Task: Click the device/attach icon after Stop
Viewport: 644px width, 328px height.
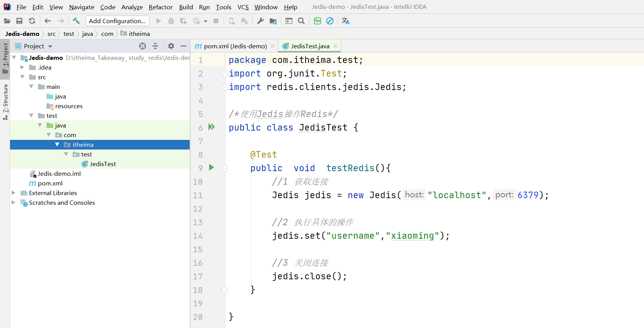Action: [232, 21]
